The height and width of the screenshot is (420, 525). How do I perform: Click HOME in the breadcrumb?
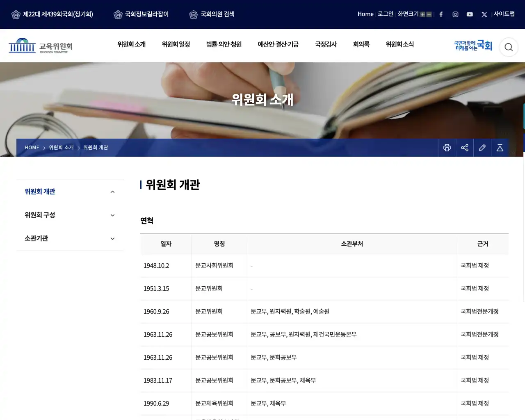pos(32,148)
